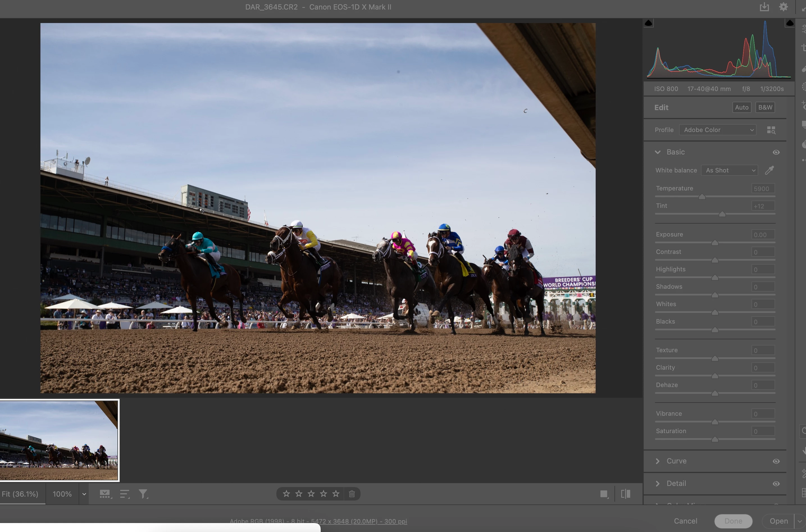This screenshot has height=532, width=806.
Task: Open the profile browser grid icon
Action: [771, 130]
